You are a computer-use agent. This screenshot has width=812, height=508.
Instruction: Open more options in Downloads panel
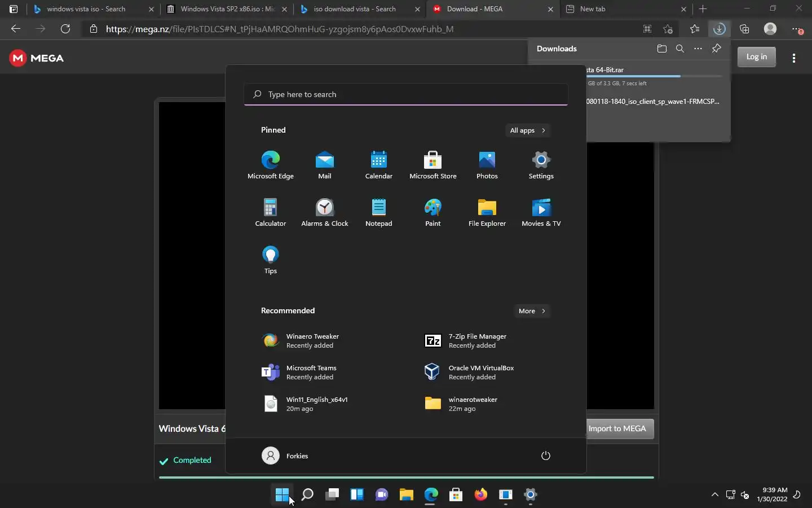(698, 49)
